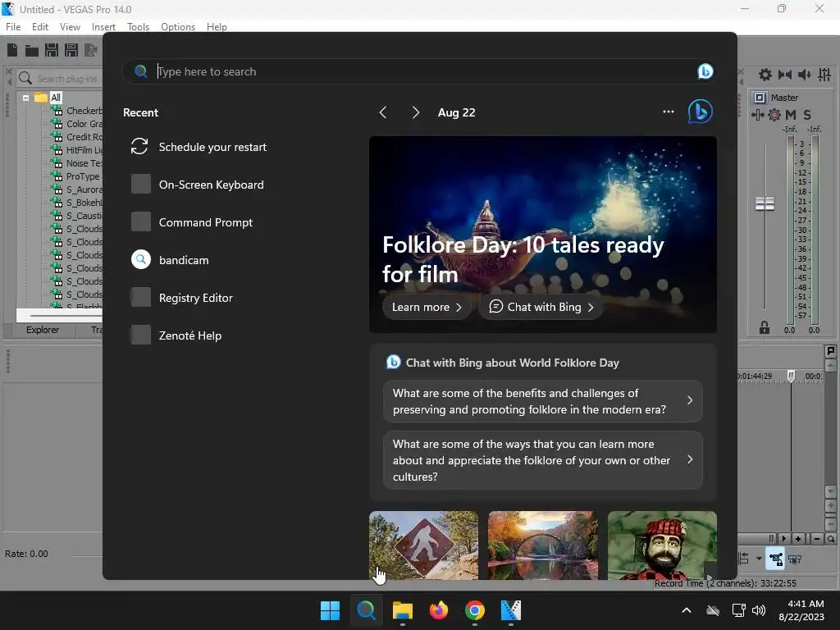Open the Bigfoot crossing sign thumbnail
Screen dimensions: 840x630
[x=424, y=546]
